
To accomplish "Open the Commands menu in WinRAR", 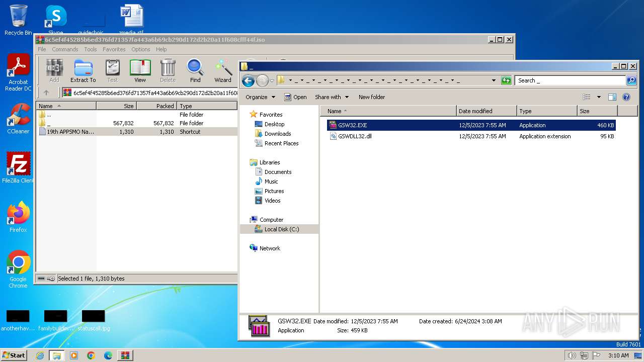I will click(x=65, y=49).
